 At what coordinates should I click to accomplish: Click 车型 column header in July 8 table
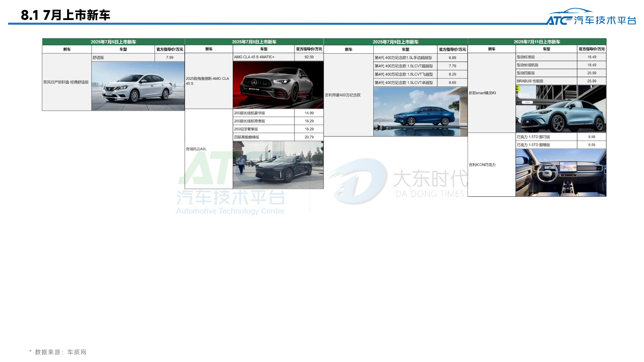pyautogui.click(x=264, y=49)
